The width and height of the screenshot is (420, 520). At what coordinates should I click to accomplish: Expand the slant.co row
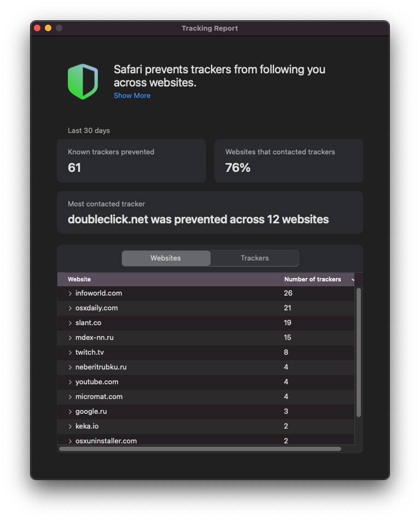(70, 323)
